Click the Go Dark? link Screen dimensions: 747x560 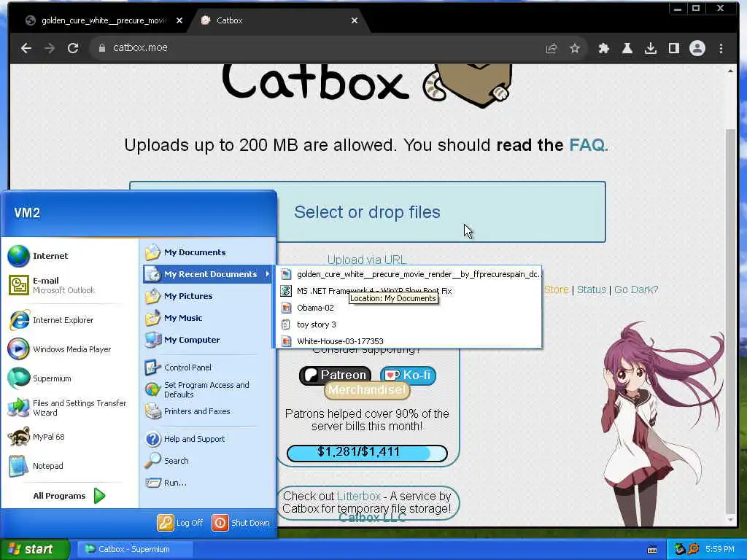click(x=636, y=289)
